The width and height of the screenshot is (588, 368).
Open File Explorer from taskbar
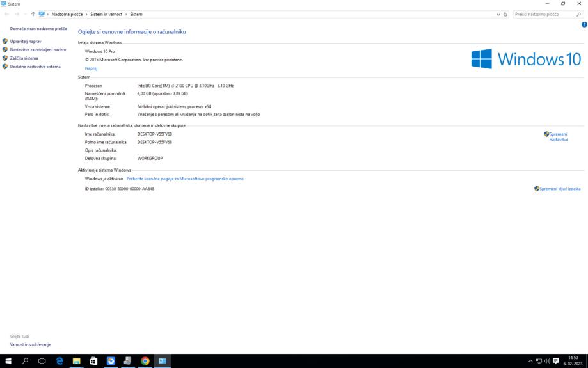[77, 361]
